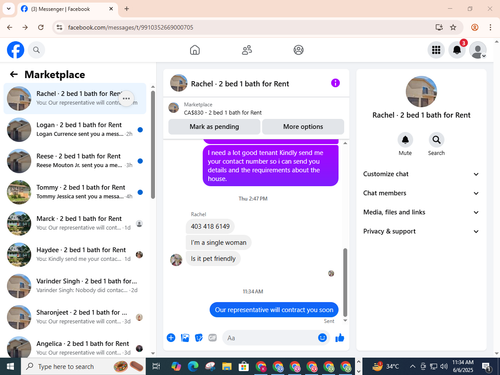Click the browser back arrow
This screenshot has width=500, height=375.
click(10, 27)
